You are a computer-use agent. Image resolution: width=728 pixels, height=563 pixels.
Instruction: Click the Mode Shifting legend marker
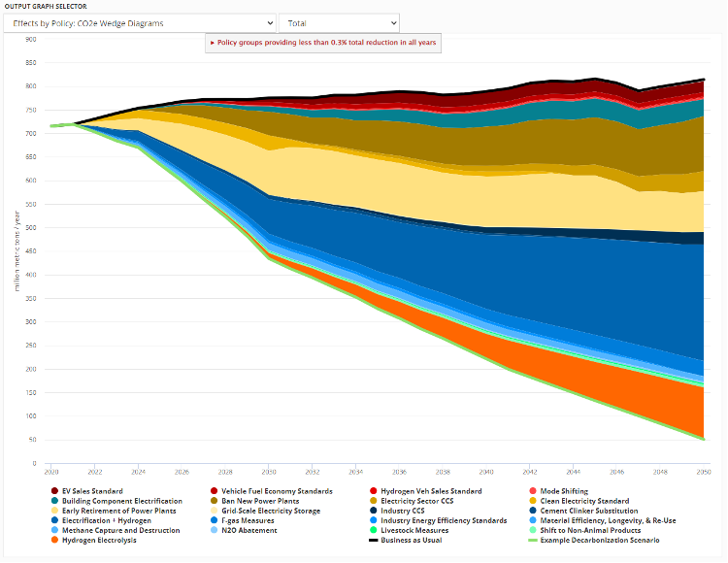click(532, 491)
